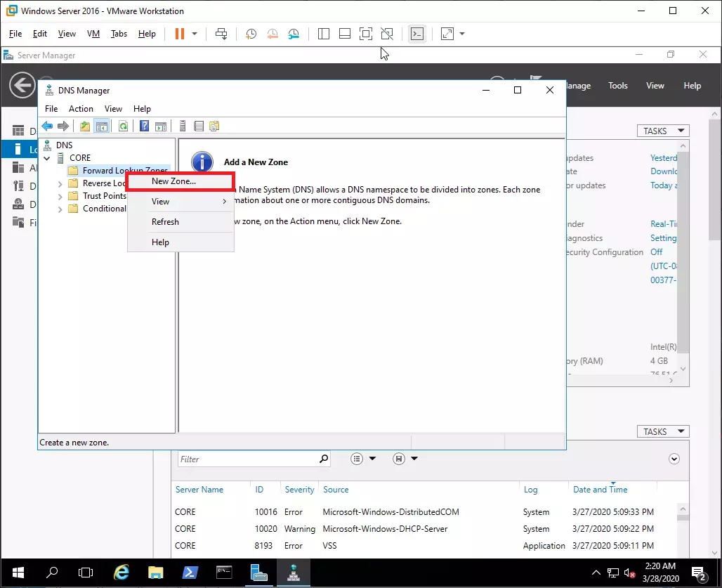Choose New Zone... from the context menu
This screenshot has height=588, width=722.
[x=180, y=181]
